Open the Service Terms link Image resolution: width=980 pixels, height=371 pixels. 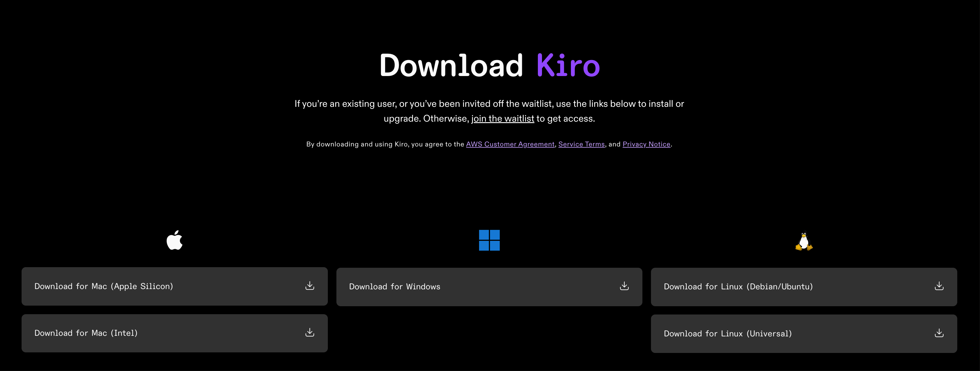[581, 144]
